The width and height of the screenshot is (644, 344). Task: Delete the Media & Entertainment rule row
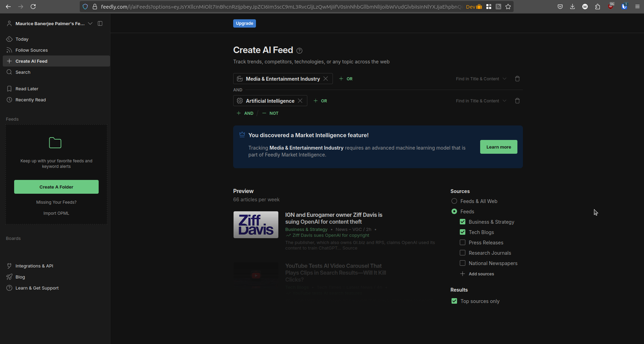(517, 79)
